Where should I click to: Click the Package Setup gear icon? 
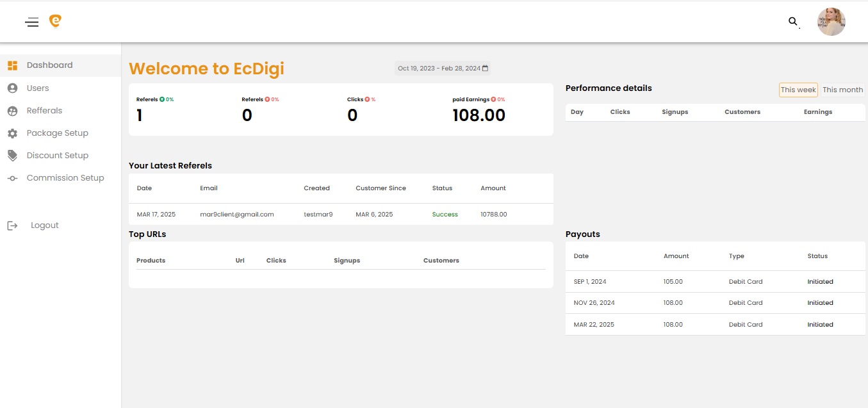pos(12,133)
